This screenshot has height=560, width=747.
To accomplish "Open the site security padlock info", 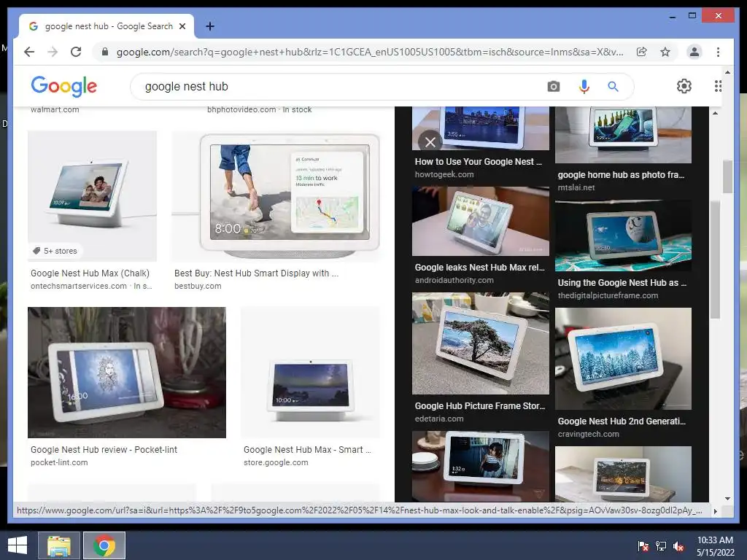I will (x=105, y=52).
